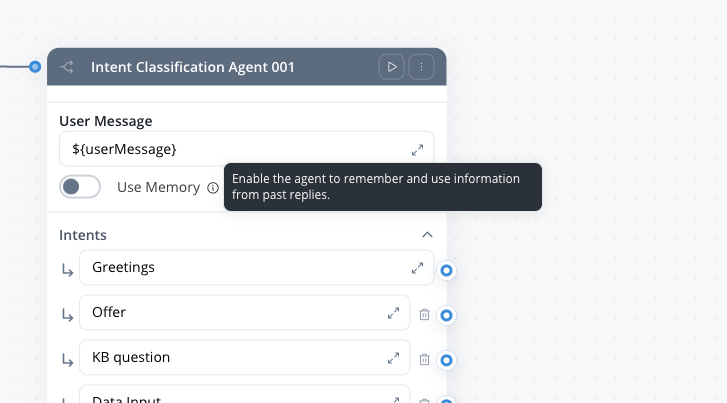This screenshot has width=727, height=403.
Task: Collapse the Intents section
Action: [x=427, y=235]
